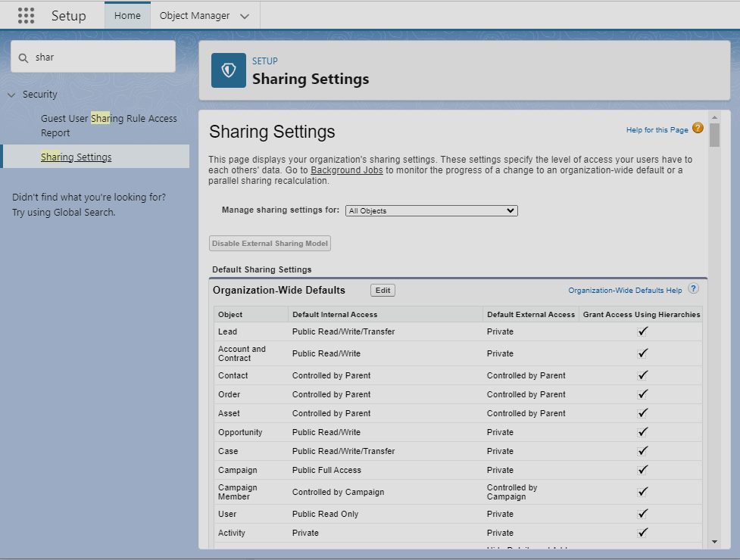Open the Organization-Wide Defaults Help link
The image size is (740, 560).
(625, 291)
